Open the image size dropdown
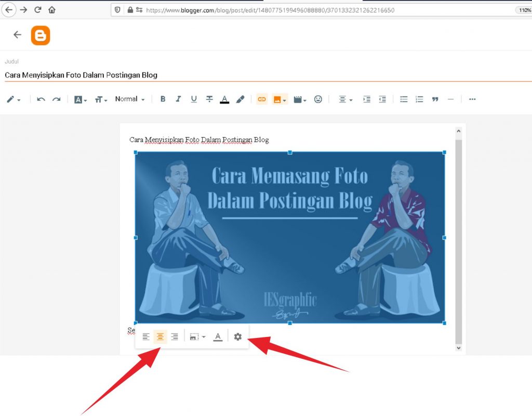 pyautogui.click(x=197, y=337)
